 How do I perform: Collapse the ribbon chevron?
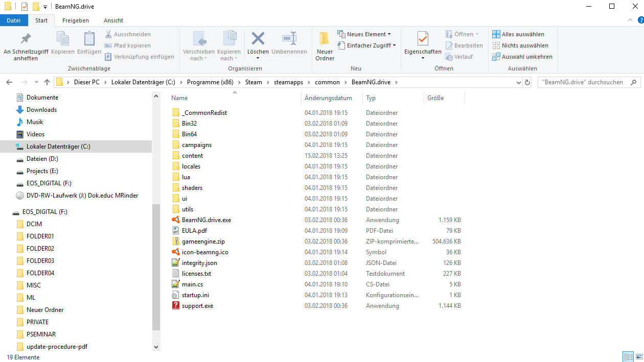pos(630,20)
